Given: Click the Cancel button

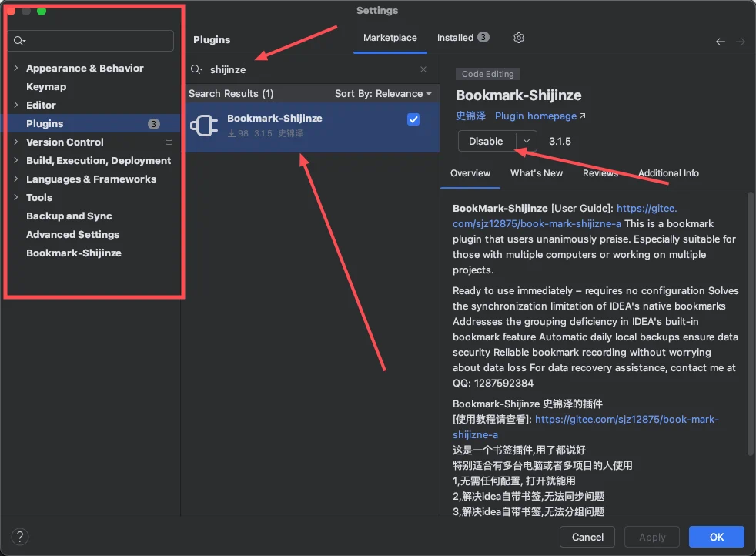Looking at the screenshot, I should 587,537.
